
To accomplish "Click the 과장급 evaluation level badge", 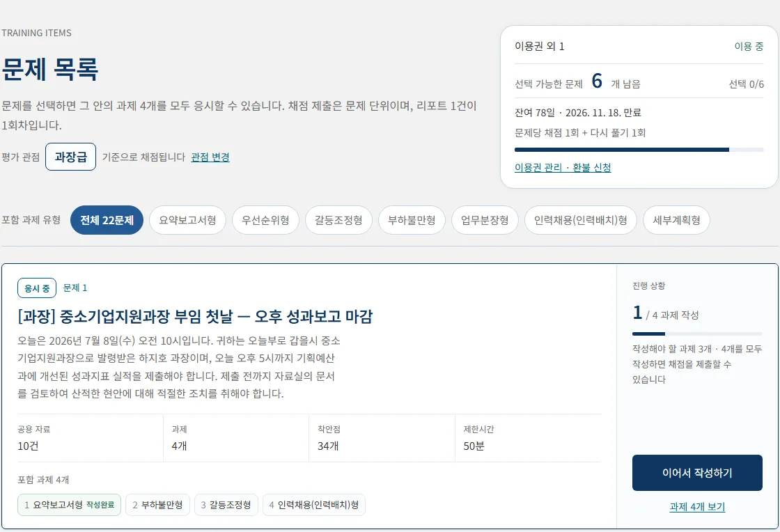I will 70,157.
